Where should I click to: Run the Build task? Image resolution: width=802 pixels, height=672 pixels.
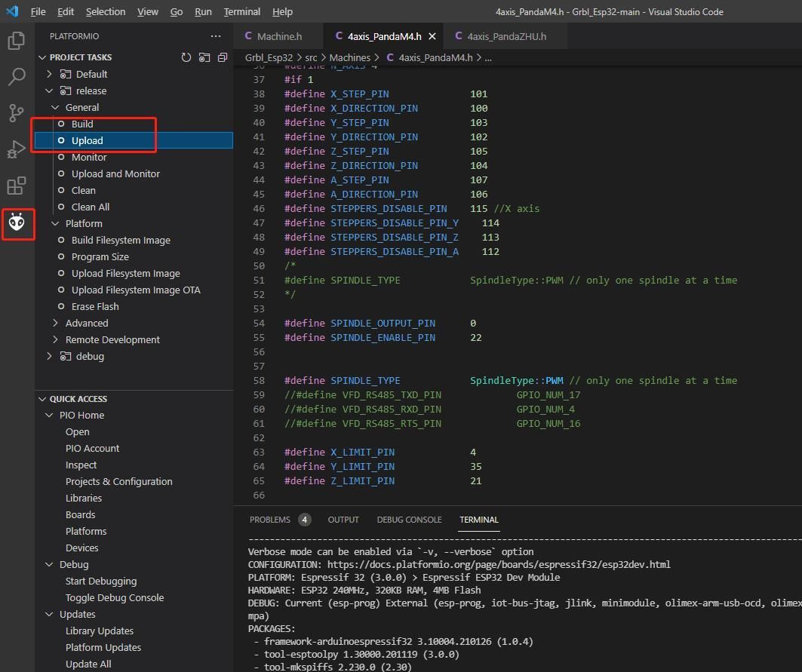tap(82, 124)
